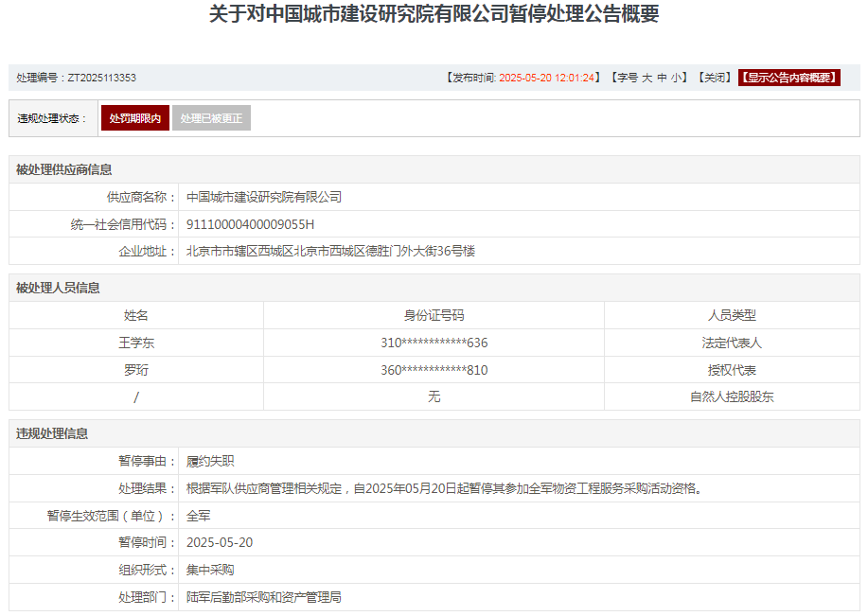Click the 身份证号码 column header

click(x=434, y=315)
